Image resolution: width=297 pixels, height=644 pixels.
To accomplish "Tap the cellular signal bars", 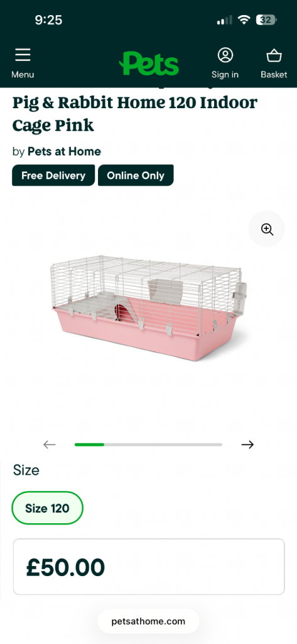I will point(224,20).
